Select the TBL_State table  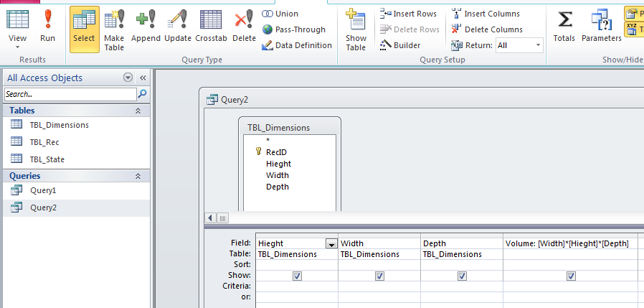(77, 159)
